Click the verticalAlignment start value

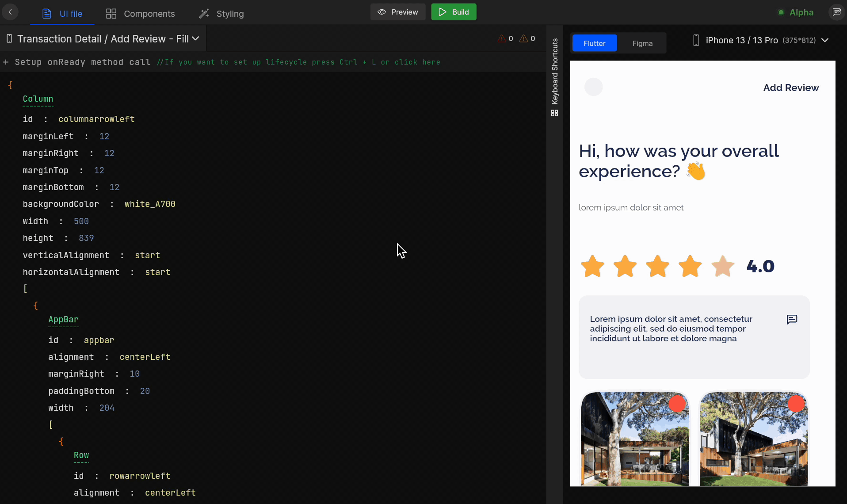[147, 255]
